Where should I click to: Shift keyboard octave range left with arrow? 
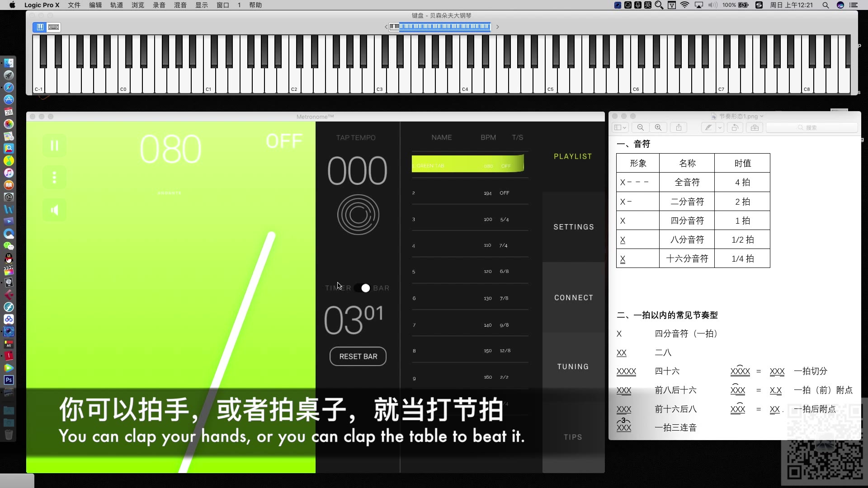(x=386, y=27)
